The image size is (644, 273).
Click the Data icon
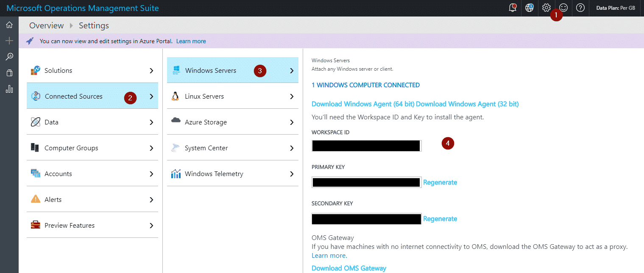36,122
